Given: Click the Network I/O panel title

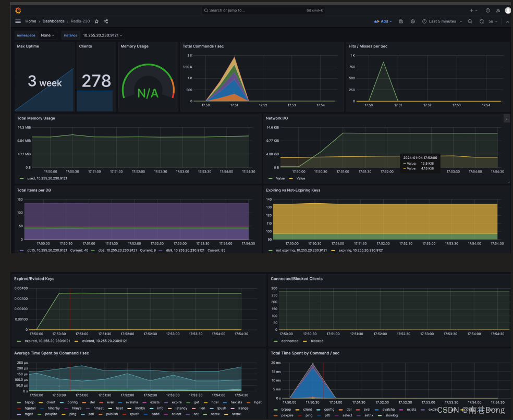Looking at the screenshot, I should [277, 118].
